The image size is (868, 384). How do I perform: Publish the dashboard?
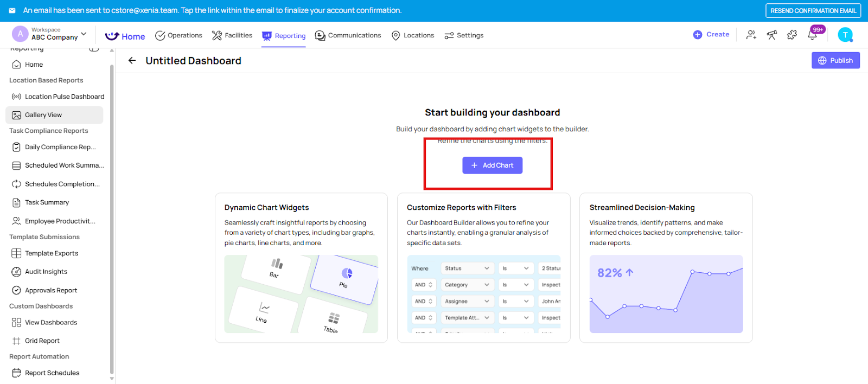point(835,61)
